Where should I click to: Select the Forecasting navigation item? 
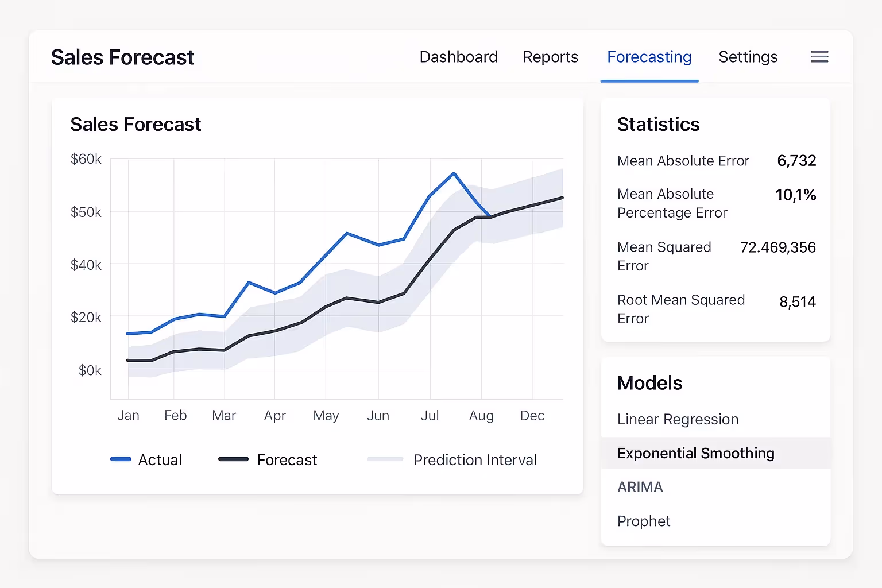click(x=649, y=57)
